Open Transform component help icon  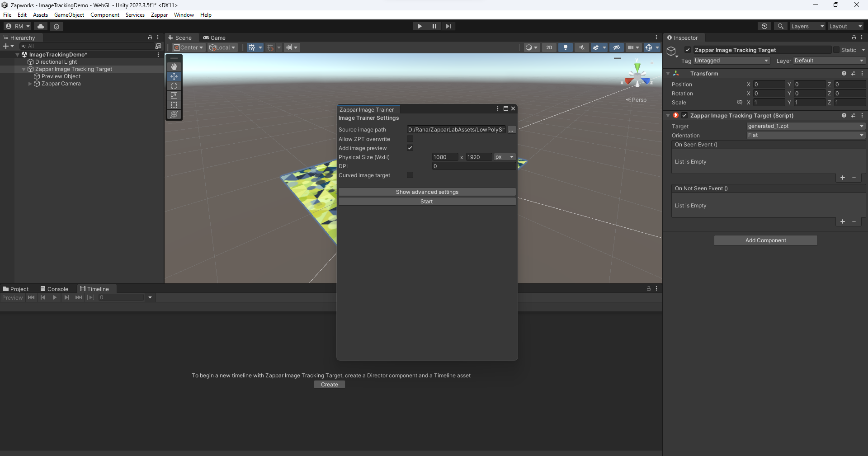844,73
